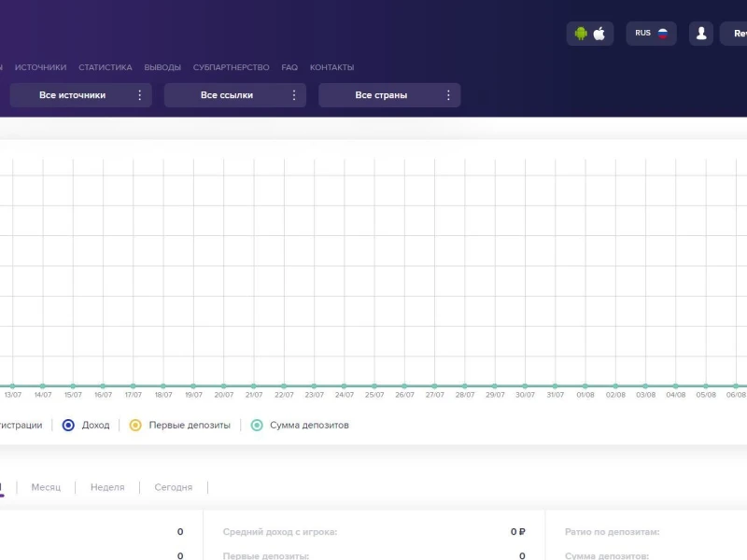Open the Все страны filter

pyautogui.click(x=381, y=95)
